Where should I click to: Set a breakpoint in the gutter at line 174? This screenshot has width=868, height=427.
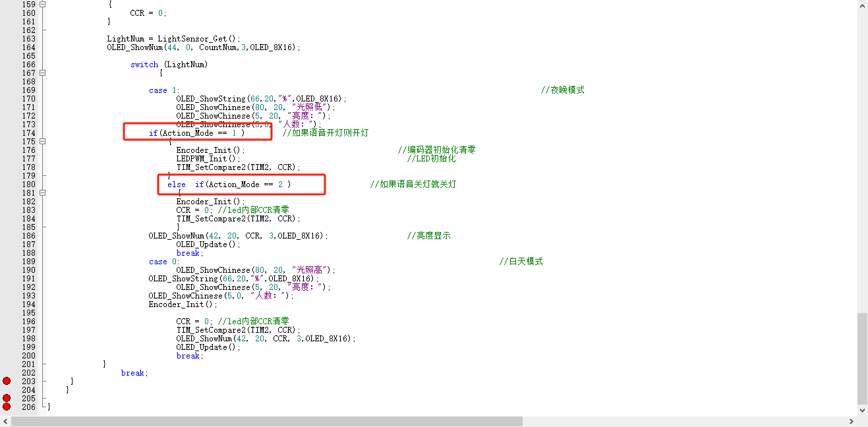tap(7, 132)
